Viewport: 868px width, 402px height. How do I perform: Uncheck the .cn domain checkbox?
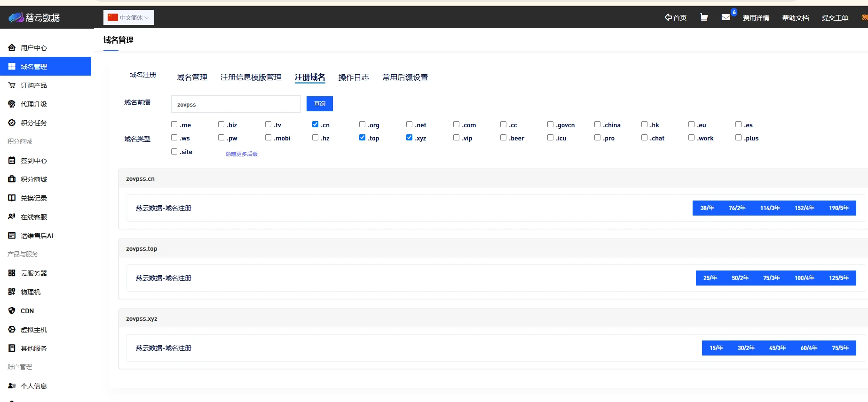click(x=315, y=124)
